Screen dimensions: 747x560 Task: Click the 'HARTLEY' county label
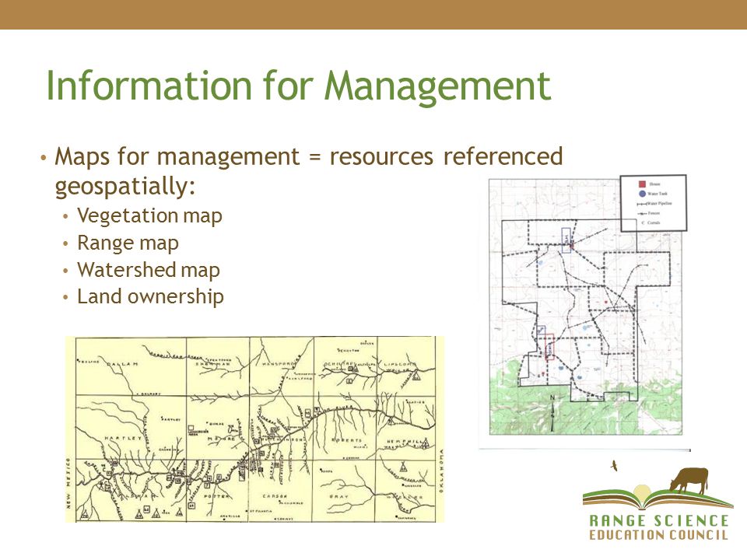[x=123, y=438]
